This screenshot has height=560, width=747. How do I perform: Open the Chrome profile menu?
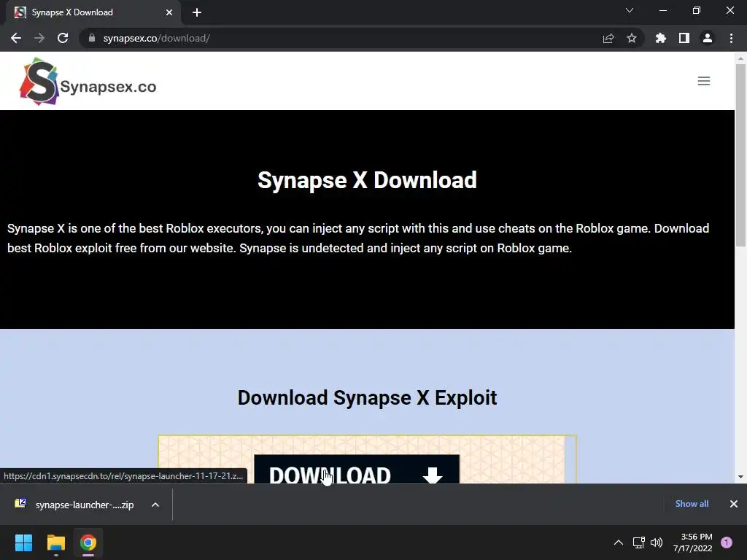coord(708,38)
